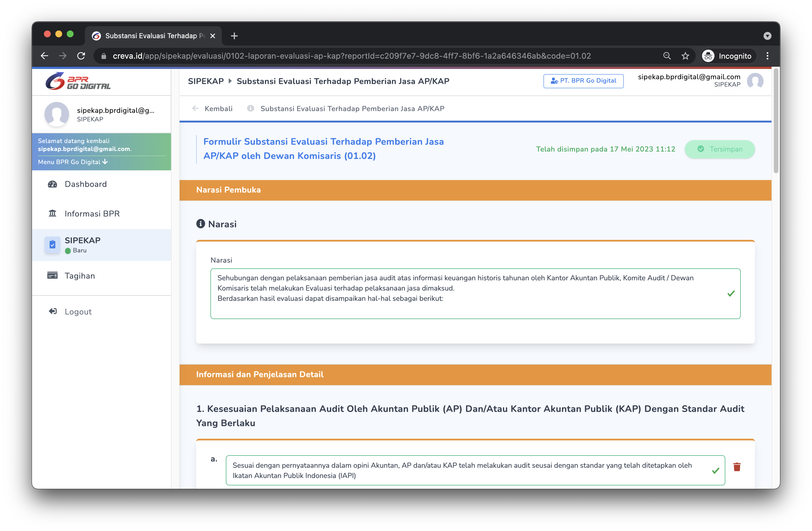Click the BPR Go Digital logo

point(78,81)
